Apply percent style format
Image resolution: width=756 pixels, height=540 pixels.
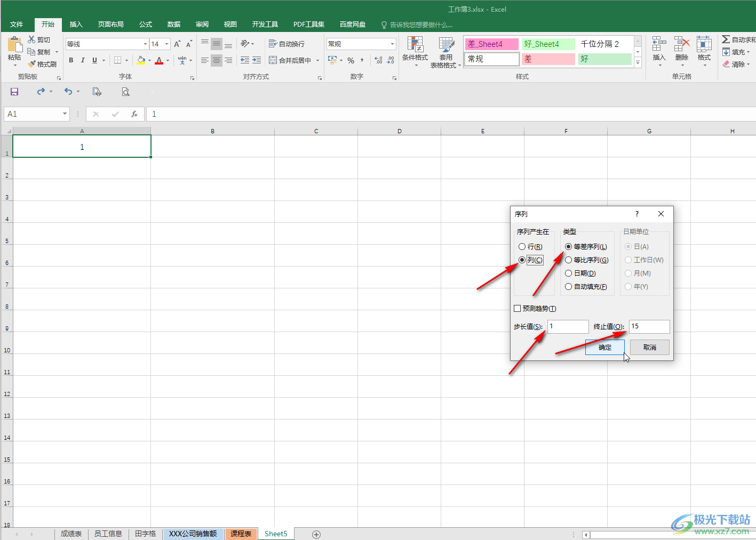(x=351, y=60)
